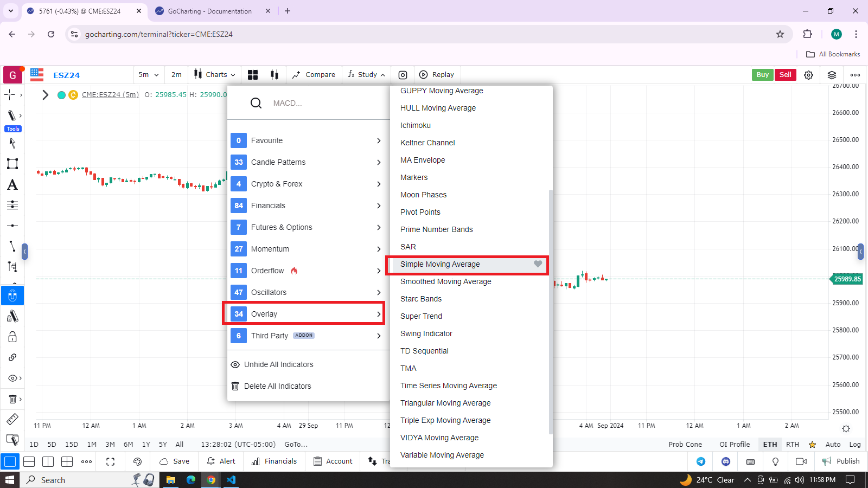This screenshot has height=488, width=868.
Task: Collapse the Study dropdown menu
Action: (367, 75)
